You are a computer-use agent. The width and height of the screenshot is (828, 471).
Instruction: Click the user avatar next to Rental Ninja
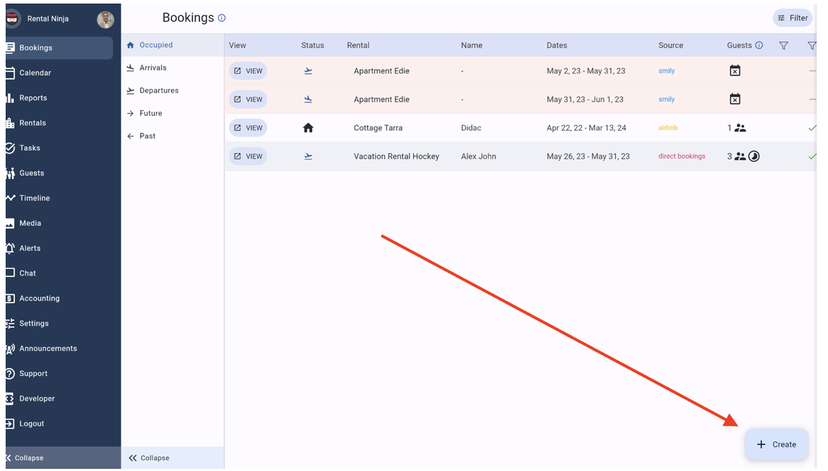[x=105, y=19]
